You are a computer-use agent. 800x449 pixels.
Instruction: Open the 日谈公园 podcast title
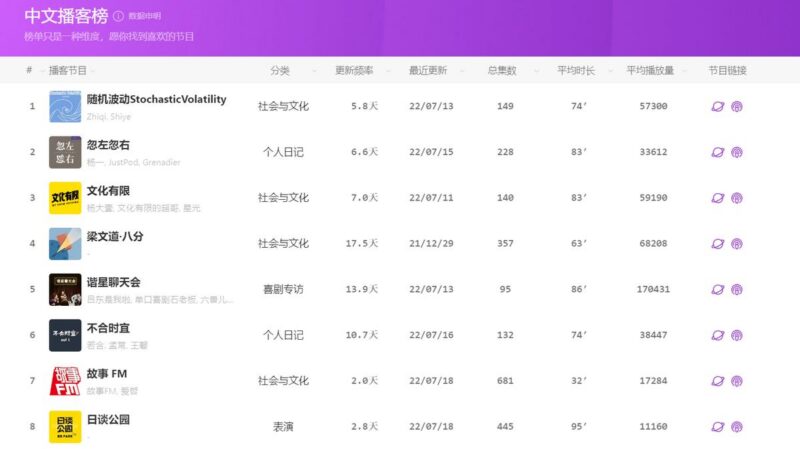click(108, 419)
